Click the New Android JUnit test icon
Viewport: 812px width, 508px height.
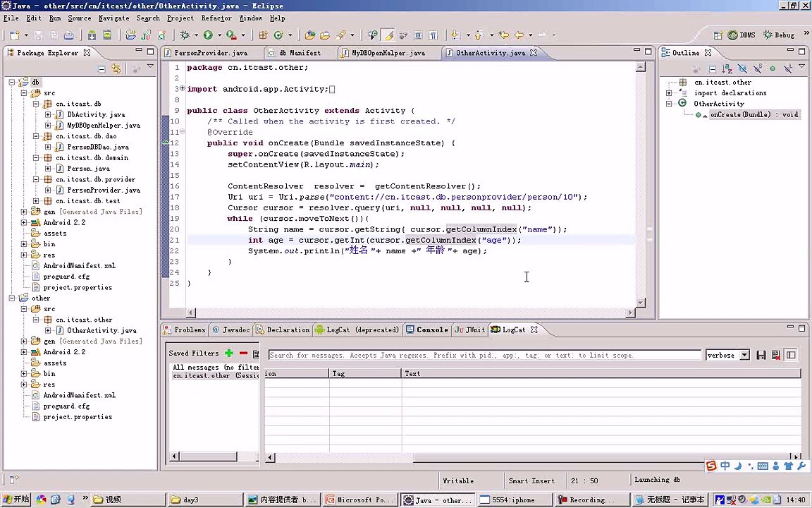coord(147,35)
